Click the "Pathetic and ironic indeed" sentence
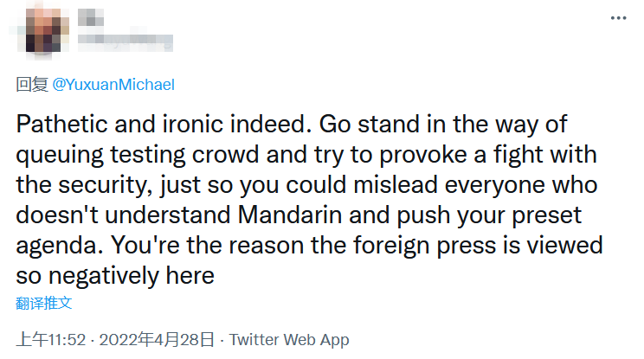 pos(164,123)
